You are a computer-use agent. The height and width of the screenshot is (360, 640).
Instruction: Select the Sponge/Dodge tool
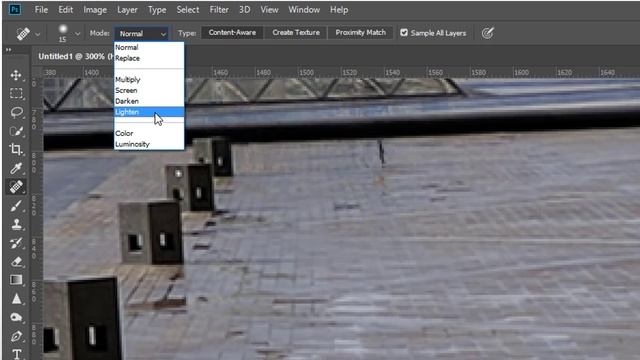[x=16, y=318]
